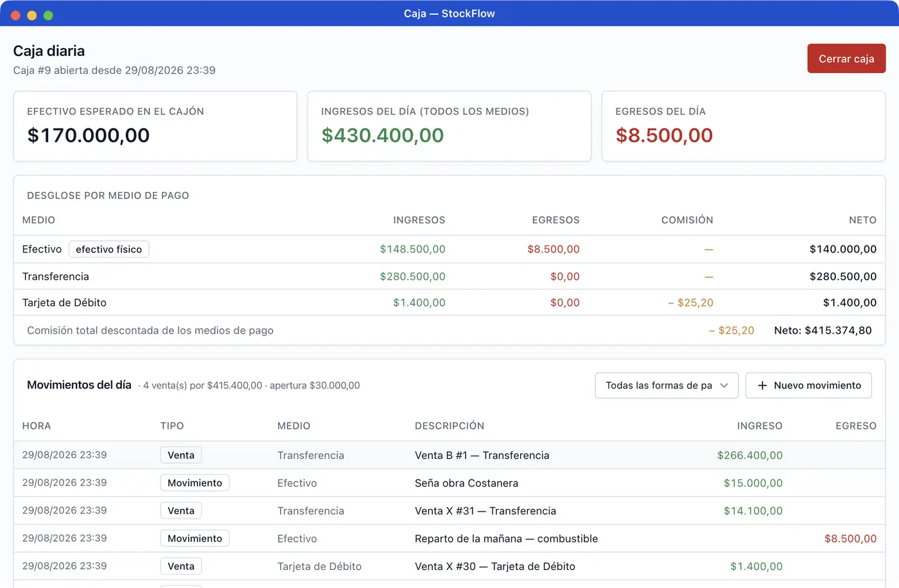This screenshot has height=588, width=899.
Task: Click the Neto: $415.374,80 total
Action: (x=823, y=330)
